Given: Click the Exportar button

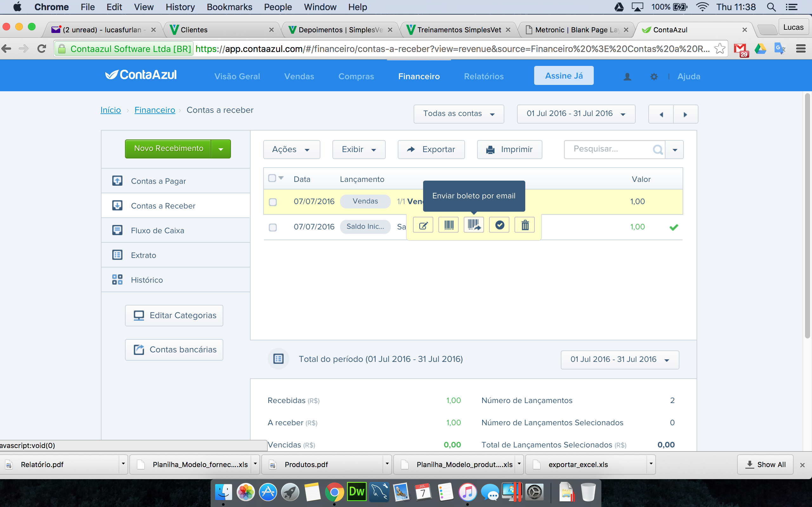Looking at the screenshot, I should pyautogui.click(x=431, y=150).
